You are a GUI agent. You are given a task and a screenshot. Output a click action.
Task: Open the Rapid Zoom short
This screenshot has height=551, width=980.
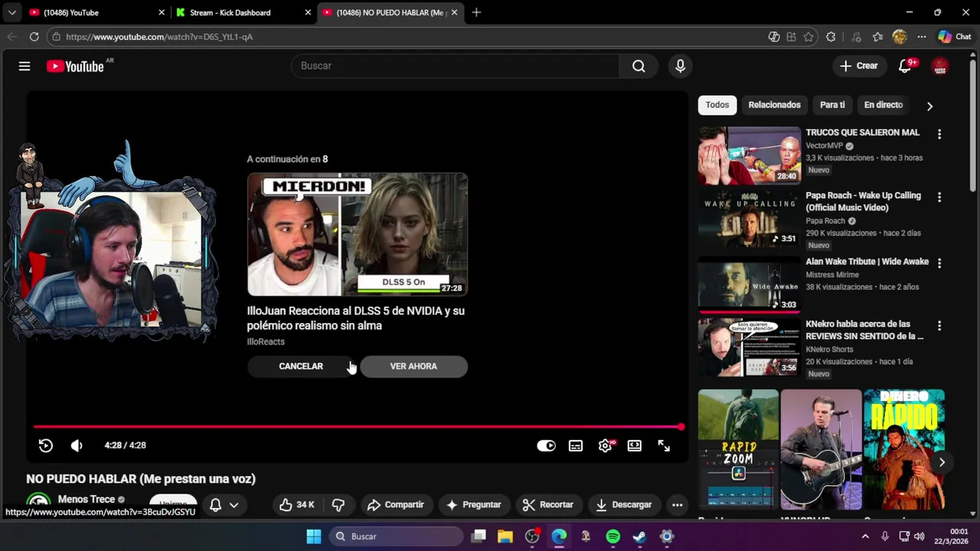tap(738, 449)
